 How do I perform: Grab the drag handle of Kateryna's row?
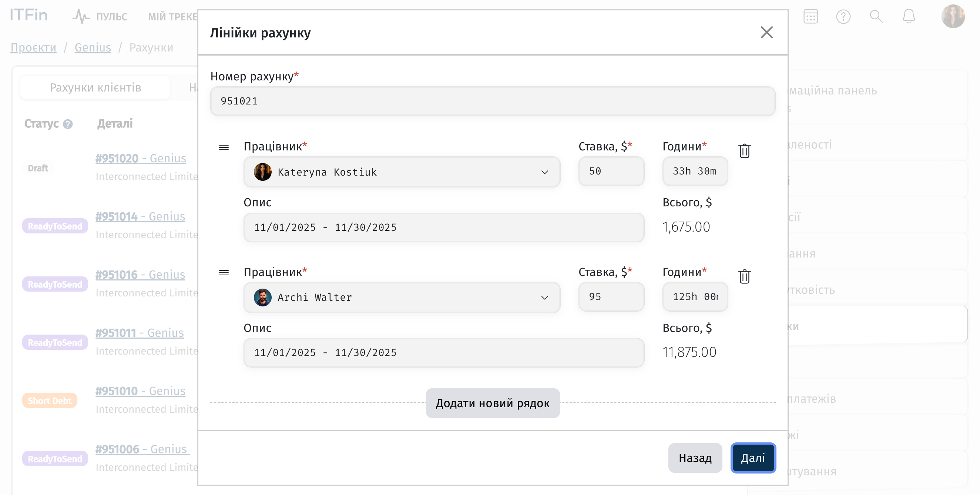click(x=224, y=147)
